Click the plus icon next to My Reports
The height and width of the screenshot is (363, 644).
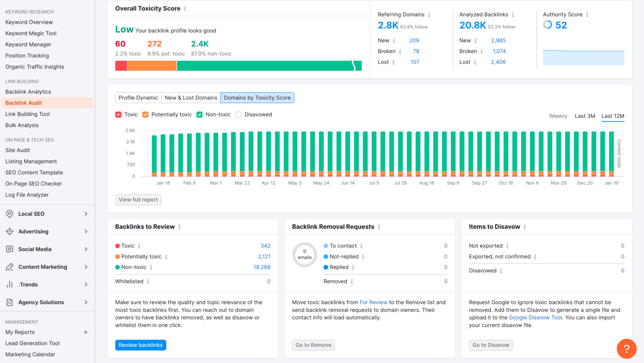click(86, 332)
